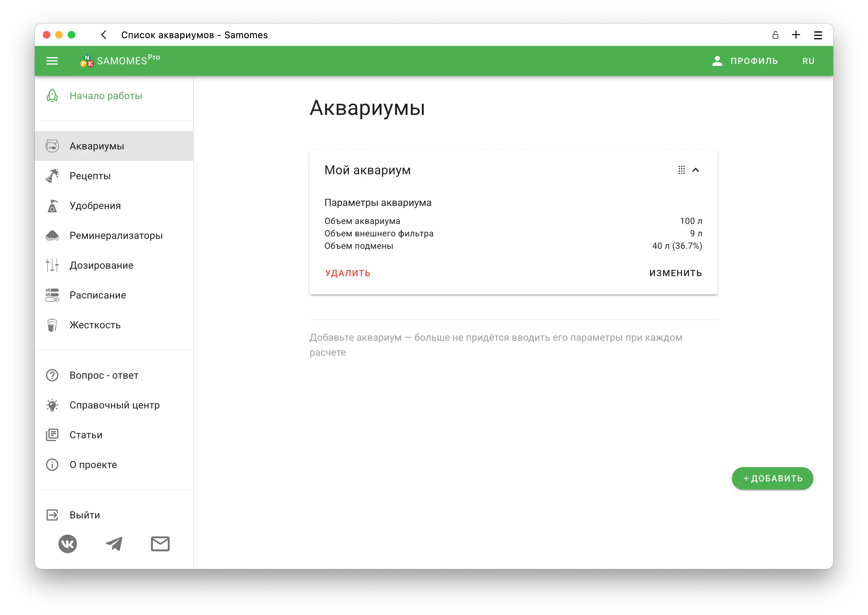This screenshot has width=868, height=615.
Task: Click the email envelope icon
Action: [160, 544]
